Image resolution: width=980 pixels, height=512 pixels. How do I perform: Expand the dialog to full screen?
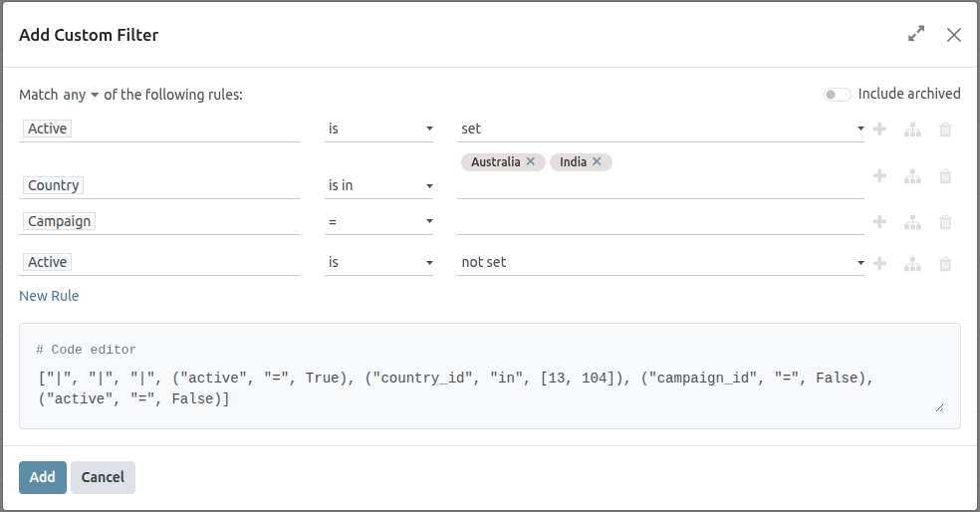(916, 35)
